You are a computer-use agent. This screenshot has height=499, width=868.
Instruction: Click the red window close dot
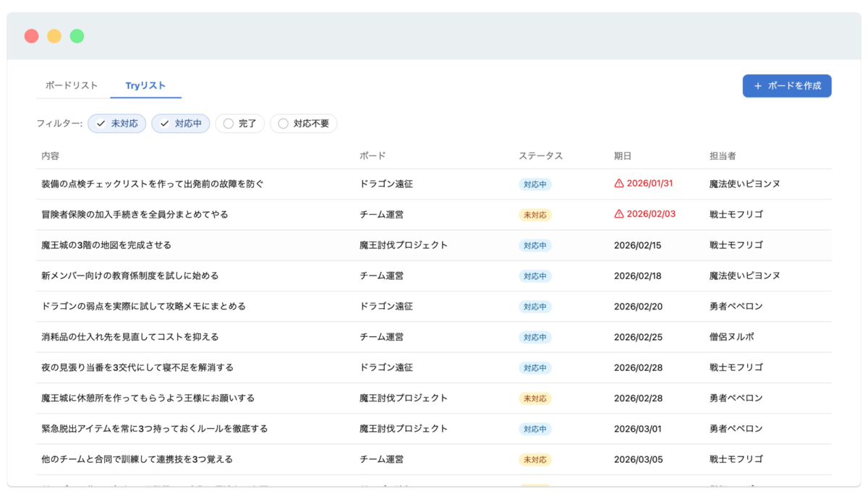coord(31,36)
